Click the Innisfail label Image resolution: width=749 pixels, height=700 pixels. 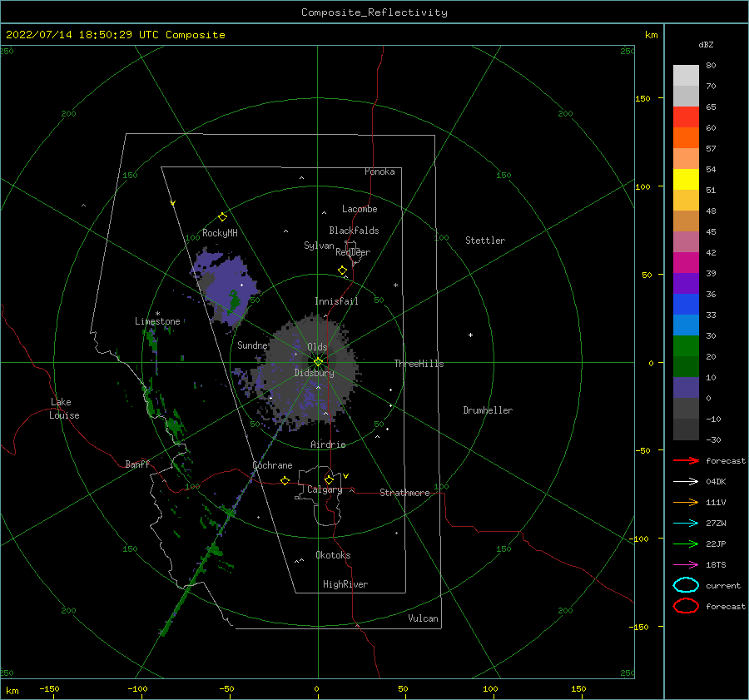tap(336, 301)
